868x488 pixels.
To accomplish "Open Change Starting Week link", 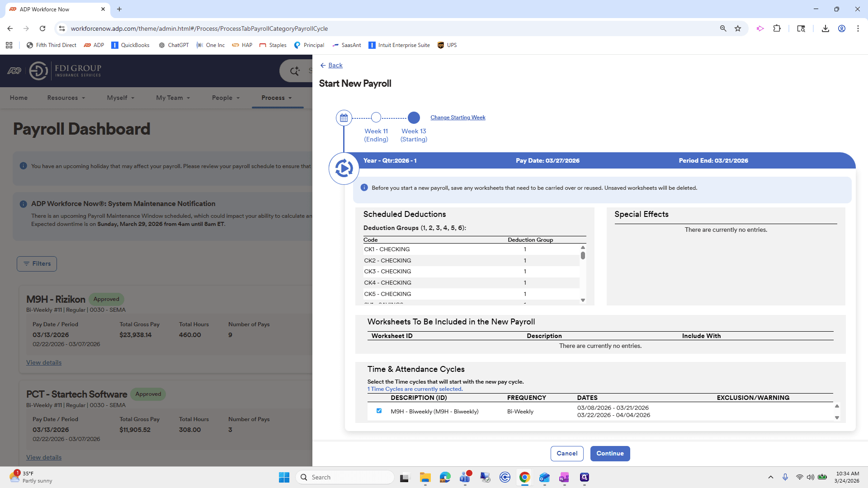I will [458, 117].
